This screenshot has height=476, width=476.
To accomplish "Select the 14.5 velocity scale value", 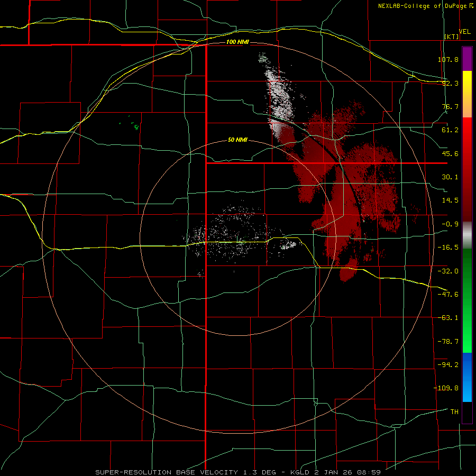I will [x=450, y=200].
